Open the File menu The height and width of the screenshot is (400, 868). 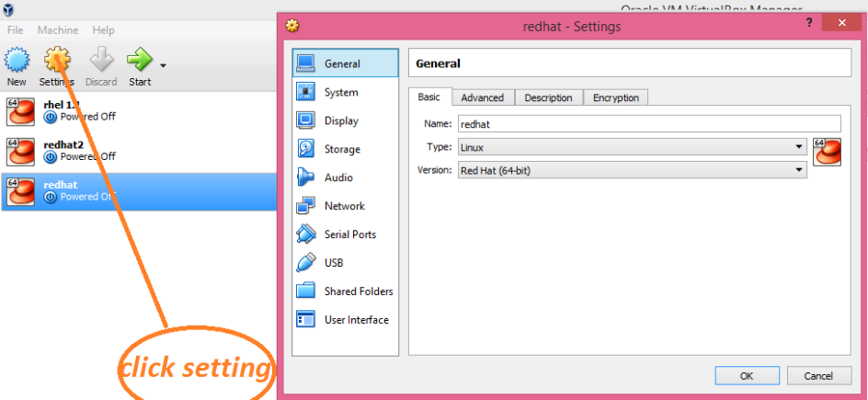[x=16, y=29]
